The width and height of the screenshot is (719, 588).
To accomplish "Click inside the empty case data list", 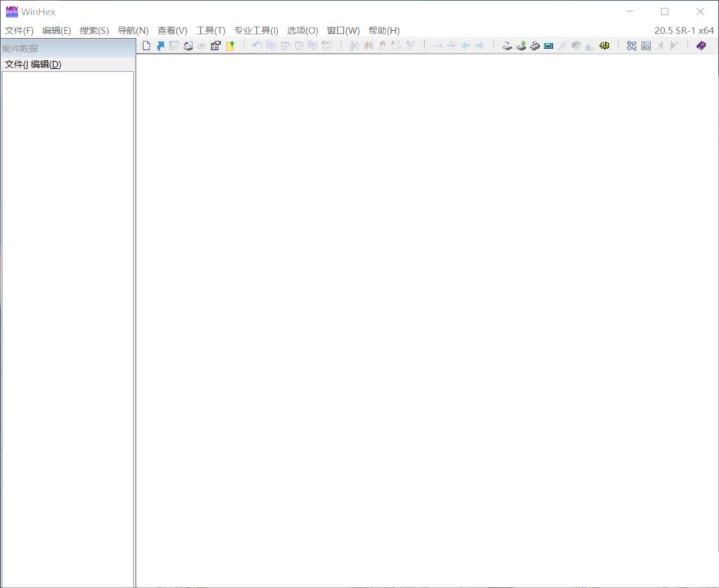I will point(67,316).
